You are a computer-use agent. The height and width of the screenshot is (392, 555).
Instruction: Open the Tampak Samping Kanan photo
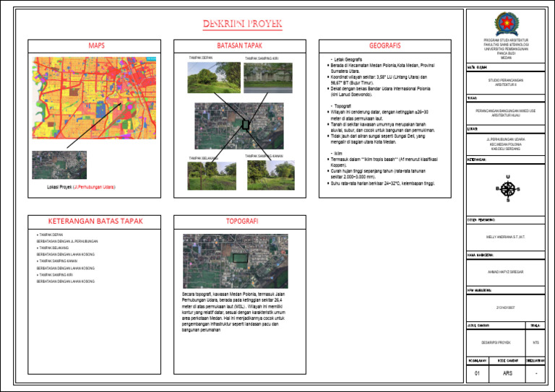[x=271, y=175]
